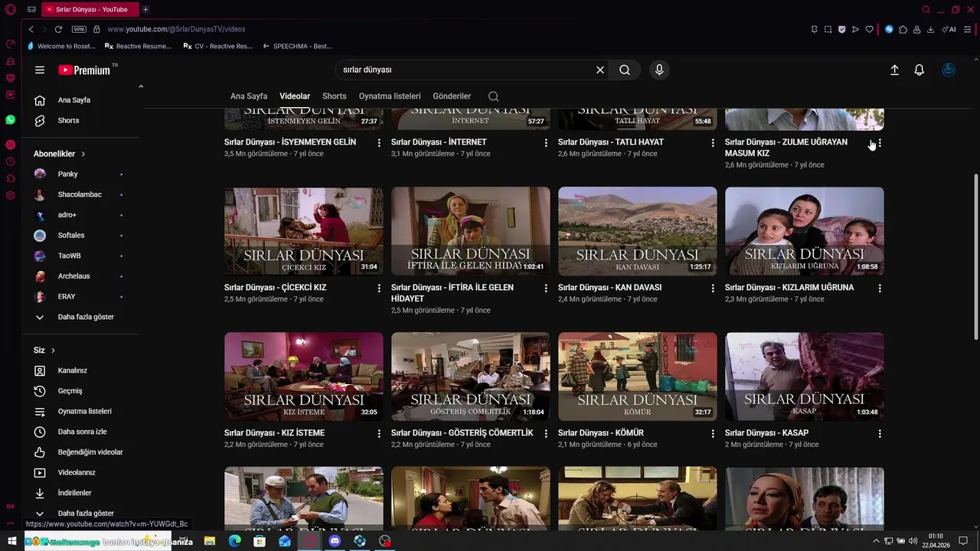The width and height of the screenshot is (980, 551).
Task: Click the page vertical scrollbar thumb
Action: (975, 256)
